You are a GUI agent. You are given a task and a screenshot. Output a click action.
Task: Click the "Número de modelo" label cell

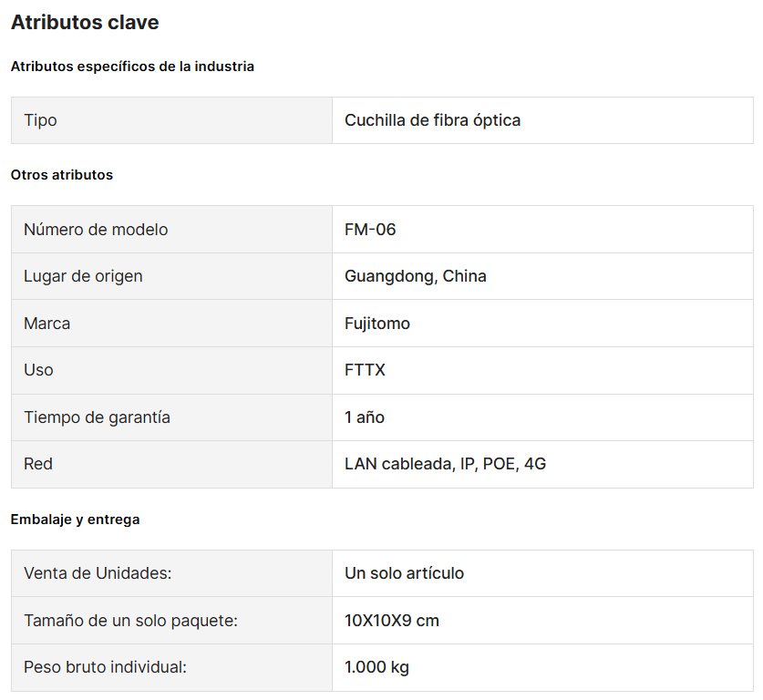pos(96,230)
